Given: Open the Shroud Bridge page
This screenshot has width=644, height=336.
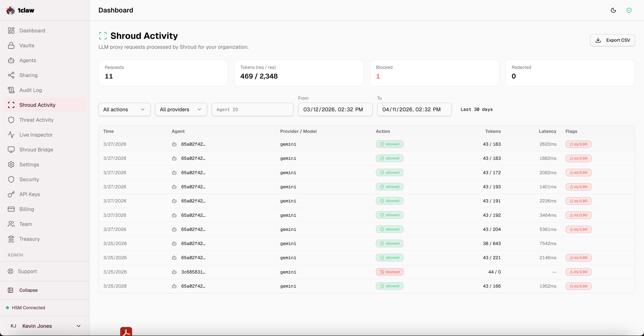Looking at the screenshot, I should [36, 150].
